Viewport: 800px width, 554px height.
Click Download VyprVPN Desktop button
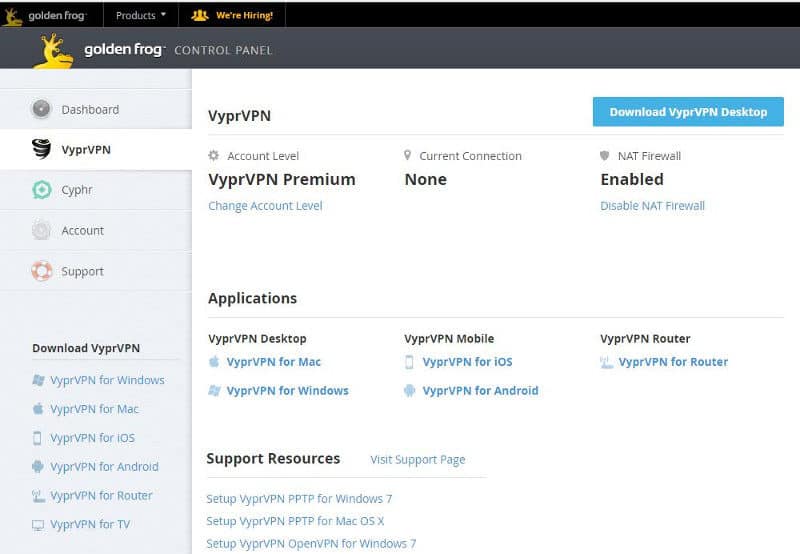(688, 112)
